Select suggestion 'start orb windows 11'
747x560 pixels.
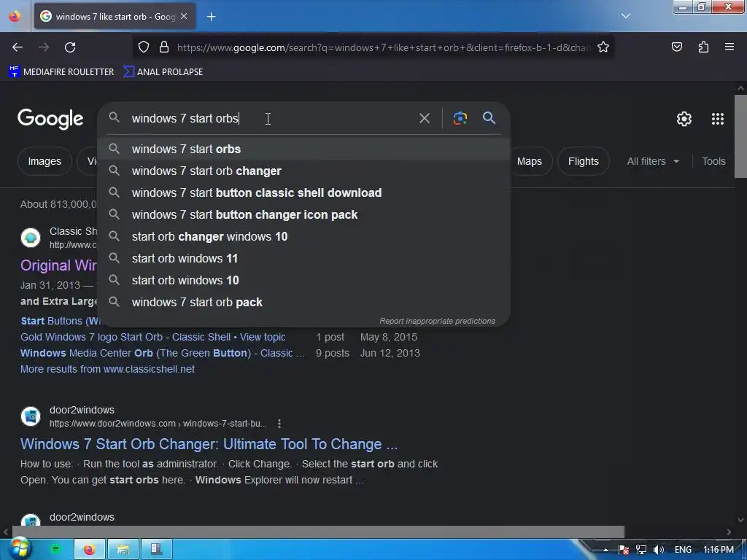[304, 259]
